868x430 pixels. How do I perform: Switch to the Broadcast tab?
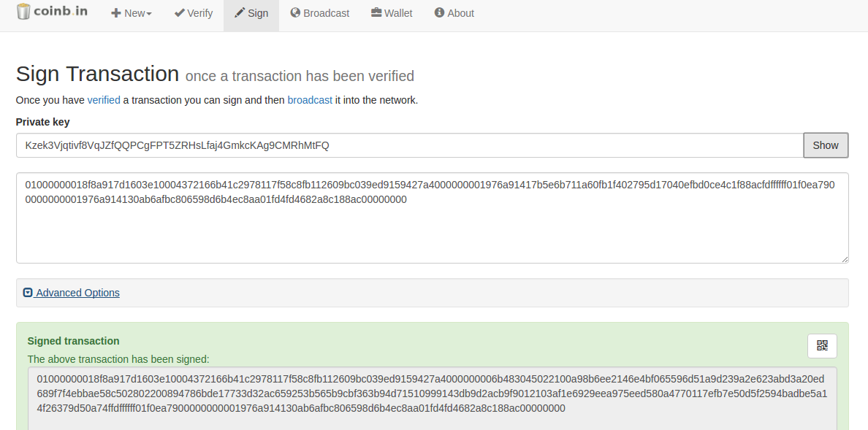(319, 13)
